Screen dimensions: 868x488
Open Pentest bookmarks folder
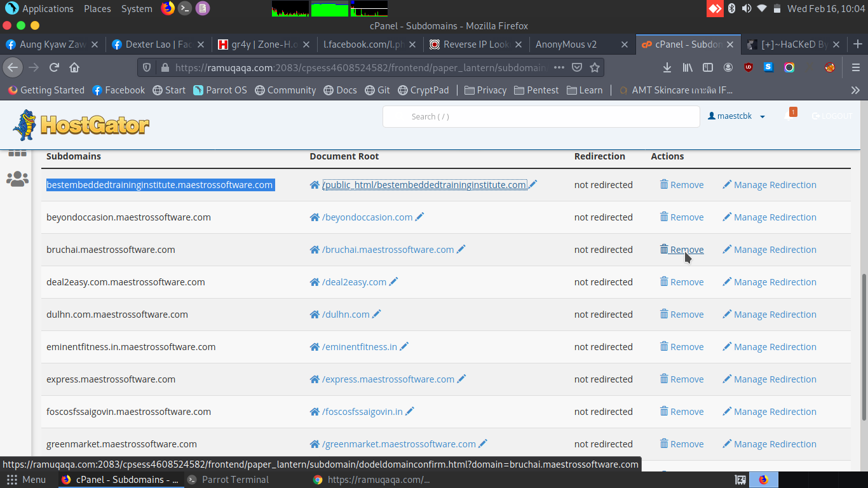tap(536, 90)
